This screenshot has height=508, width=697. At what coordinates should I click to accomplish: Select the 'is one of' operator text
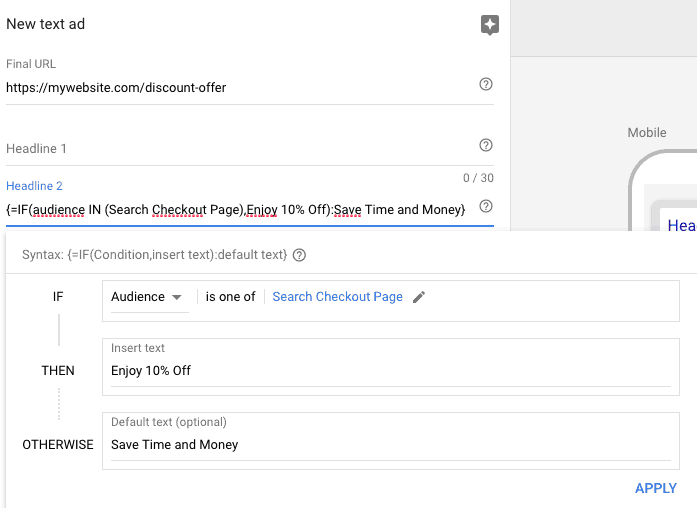click(230, 297)
